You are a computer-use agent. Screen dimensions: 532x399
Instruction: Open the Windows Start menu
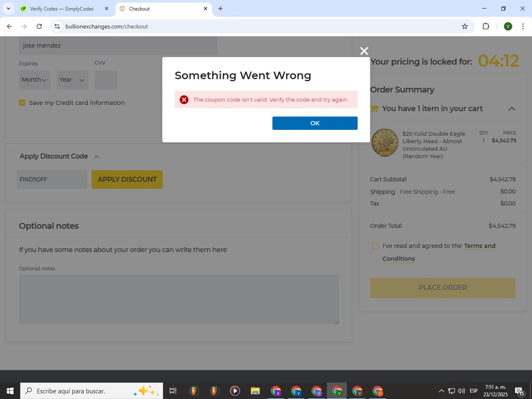(x=10, y=391)
